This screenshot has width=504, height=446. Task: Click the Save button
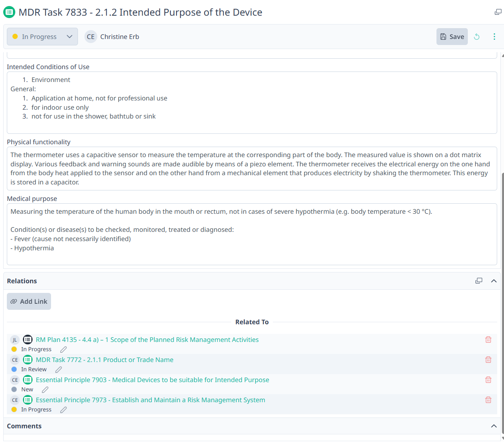pos(452,37)
